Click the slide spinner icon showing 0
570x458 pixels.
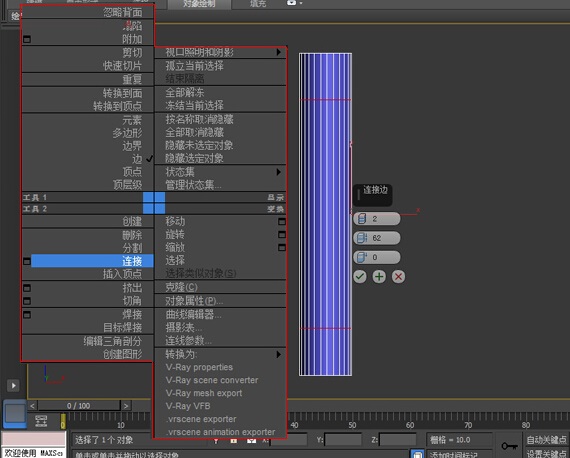[x=362, y=257]
